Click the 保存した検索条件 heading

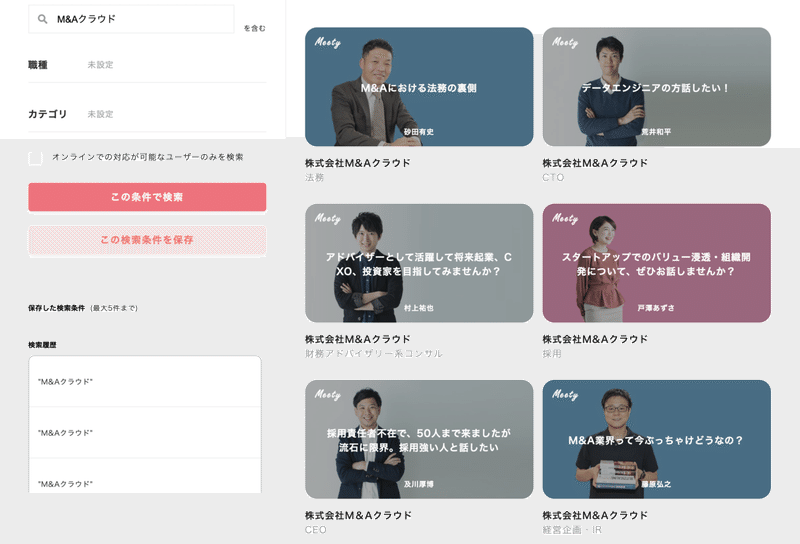57,308
